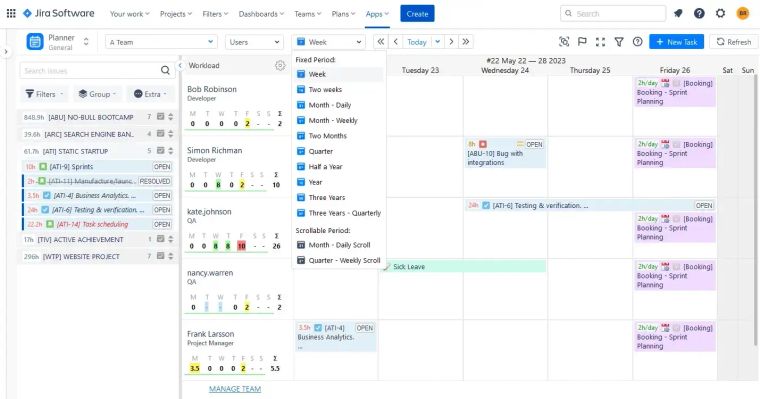Open the Group dropdown
The image size is (760, 399).
tap(97, 94)
